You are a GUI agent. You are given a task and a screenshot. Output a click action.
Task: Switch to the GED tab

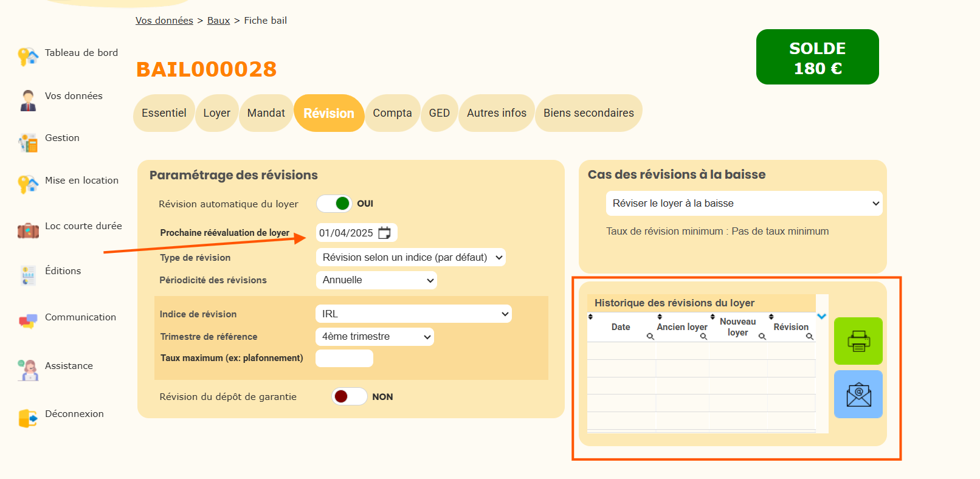tap(440, 113)
